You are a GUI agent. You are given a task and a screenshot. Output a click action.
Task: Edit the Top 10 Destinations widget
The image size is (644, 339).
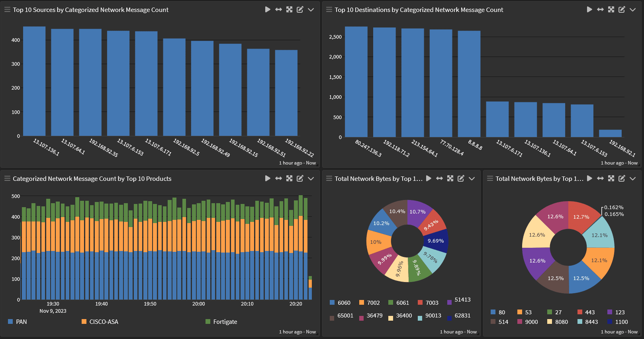622,10
